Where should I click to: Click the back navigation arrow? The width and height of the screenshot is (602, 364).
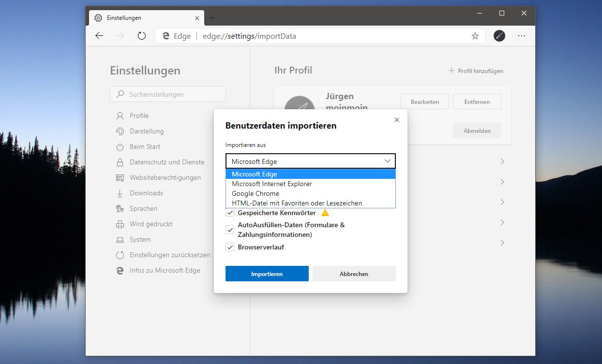coord(99,36)
